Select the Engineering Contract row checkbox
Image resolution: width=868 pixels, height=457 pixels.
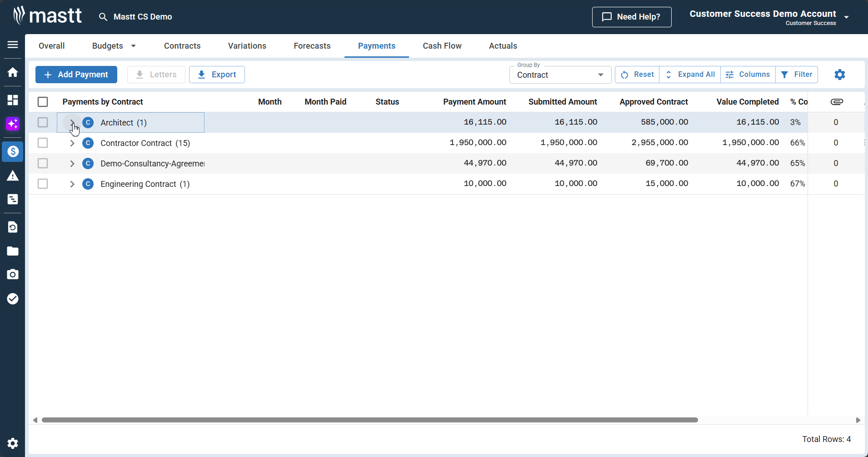43,184
